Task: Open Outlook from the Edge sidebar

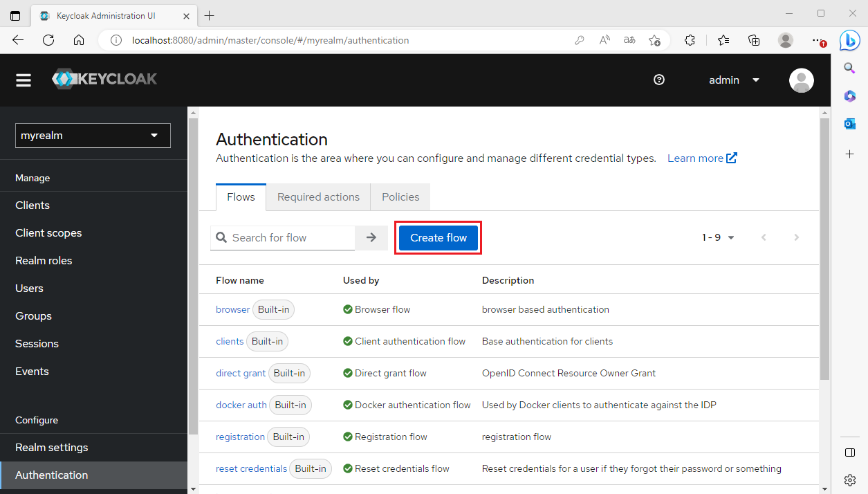Action: tap(849, 123)
